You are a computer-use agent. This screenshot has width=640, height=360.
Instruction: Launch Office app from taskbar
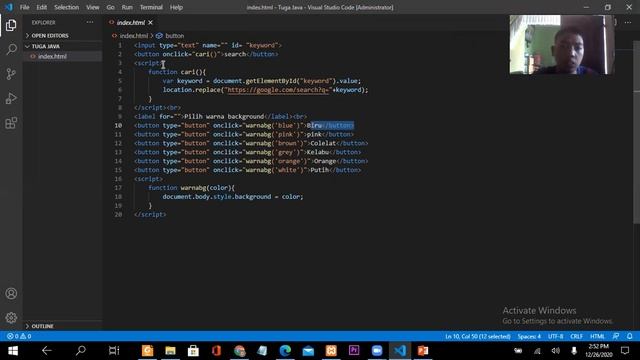(216, 351)
